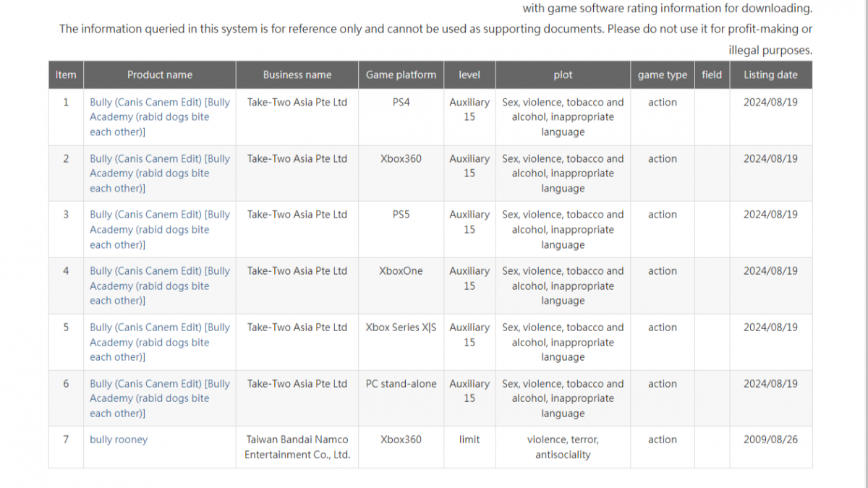The height and width of the screenshot is (488, 868).
Task: Open the Bully product link in row 2
Action: [159, 174]
